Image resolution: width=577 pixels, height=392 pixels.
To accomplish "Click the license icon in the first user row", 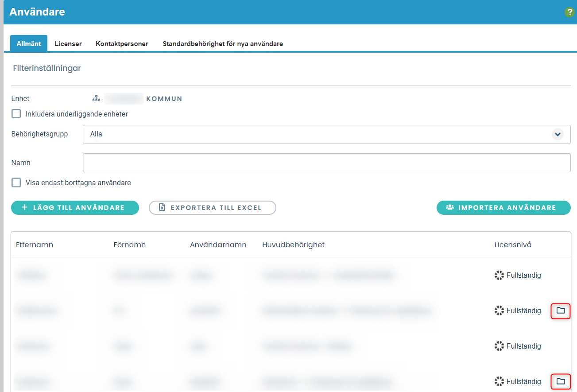I will (499, 276).
